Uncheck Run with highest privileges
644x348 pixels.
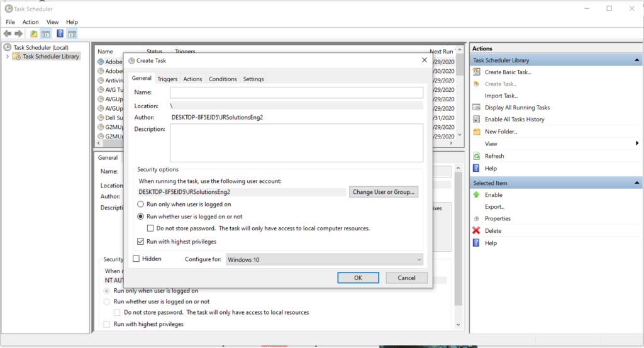(141, 242)
